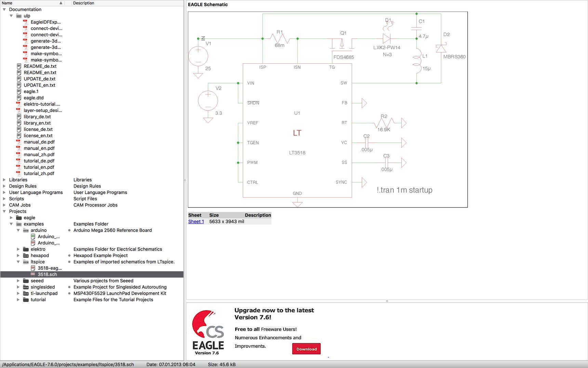This screenshot has width=588, height=368.
Task: Click the singlesided project folder icon
Action: tap(26, 287)
